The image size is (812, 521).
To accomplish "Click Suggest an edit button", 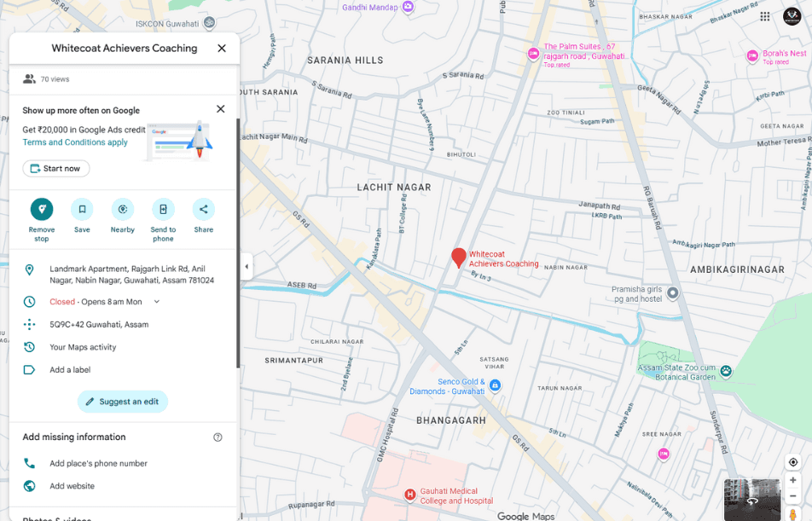I will (x=123, y=402).
